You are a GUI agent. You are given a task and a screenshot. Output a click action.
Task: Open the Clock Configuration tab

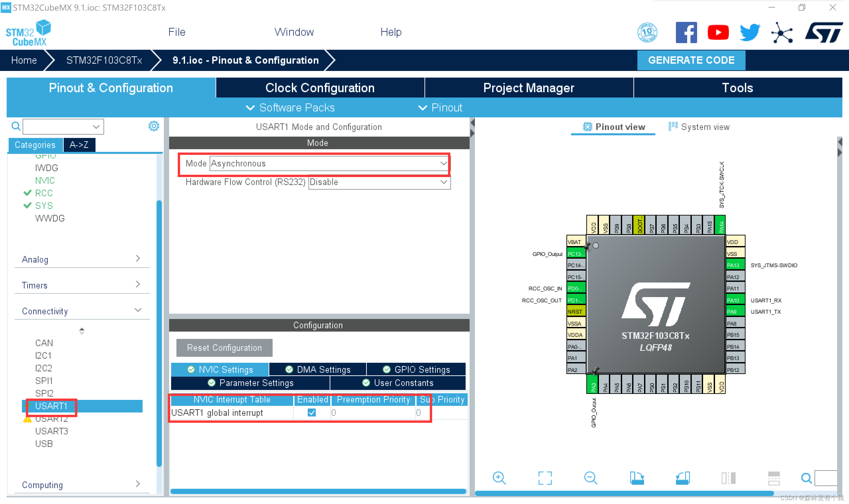point(320,88)
